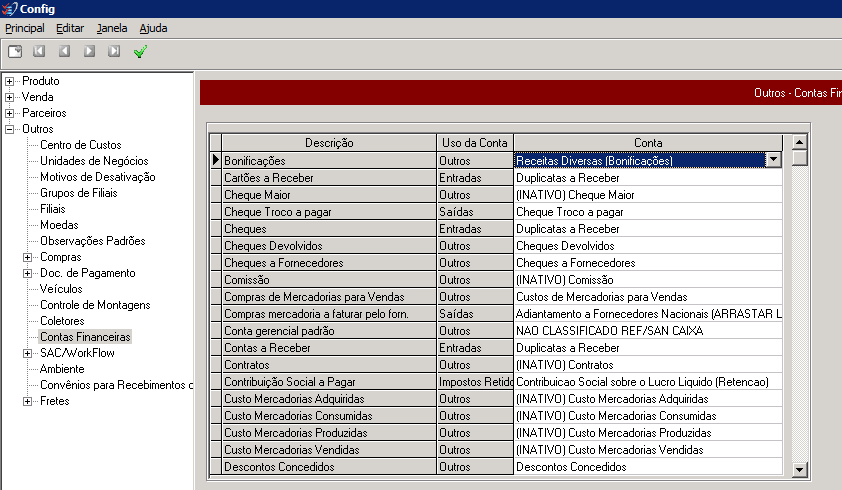Expand the Fretes tree node

tap(27, 401)
